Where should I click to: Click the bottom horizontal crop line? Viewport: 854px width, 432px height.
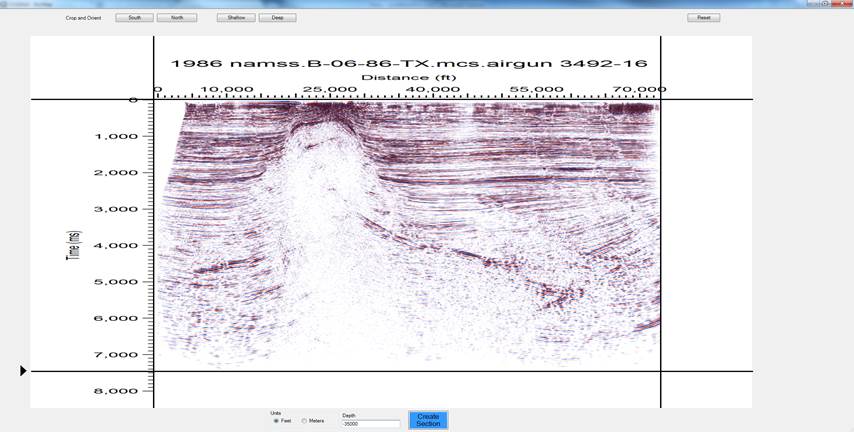coord(400,372)
